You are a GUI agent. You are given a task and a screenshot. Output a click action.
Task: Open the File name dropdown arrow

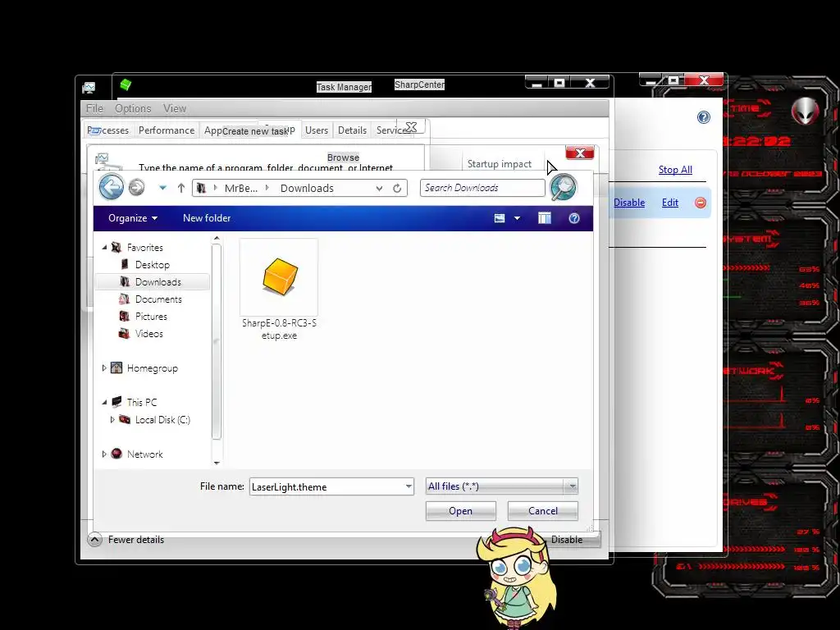coord(409,486)
